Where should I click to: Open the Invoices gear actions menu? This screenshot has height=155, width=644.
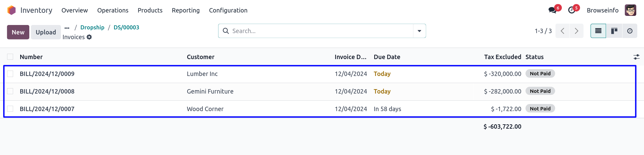[x=89, y=37]
